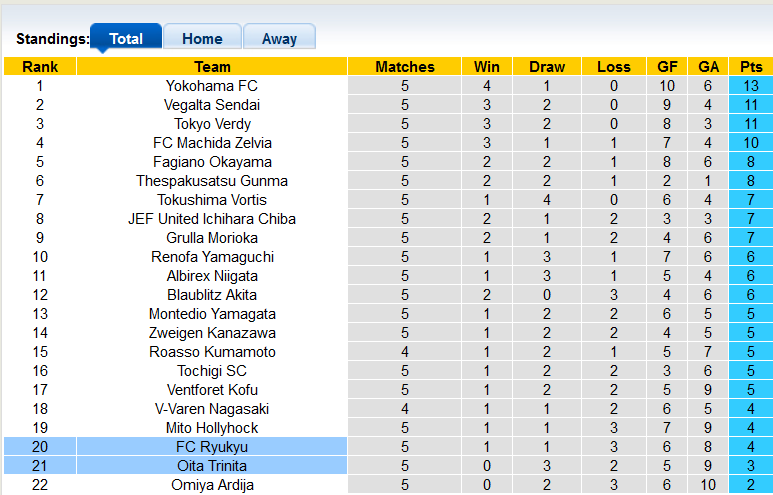
Task: Open Fagiano Okayama team page
Action: point(212,162)
